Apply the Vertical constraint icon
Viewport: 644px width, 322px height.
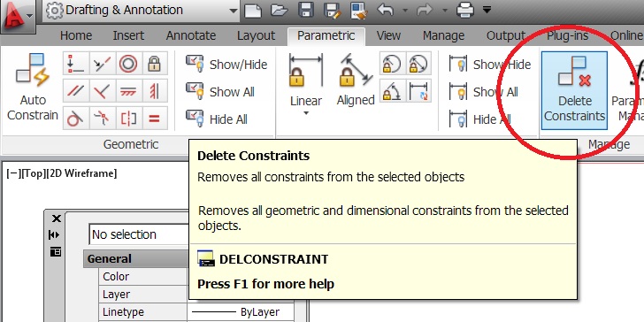click(x=155, y=91)
